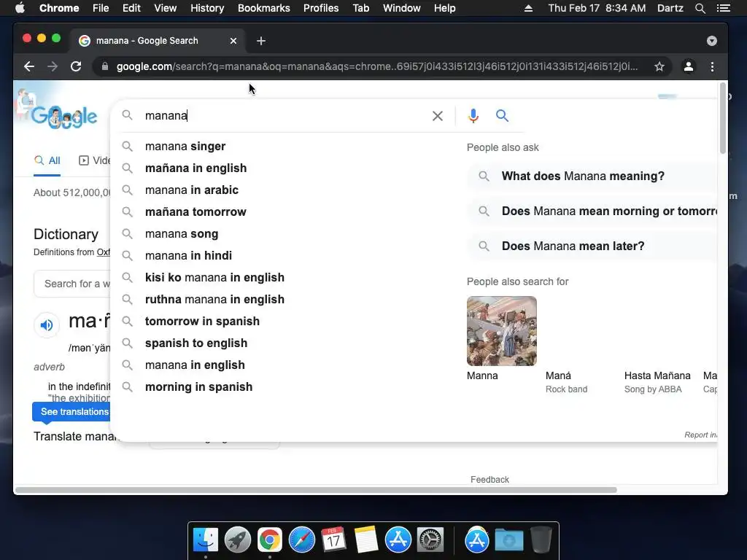Click in the Google search input field

(x=286, y=116)
